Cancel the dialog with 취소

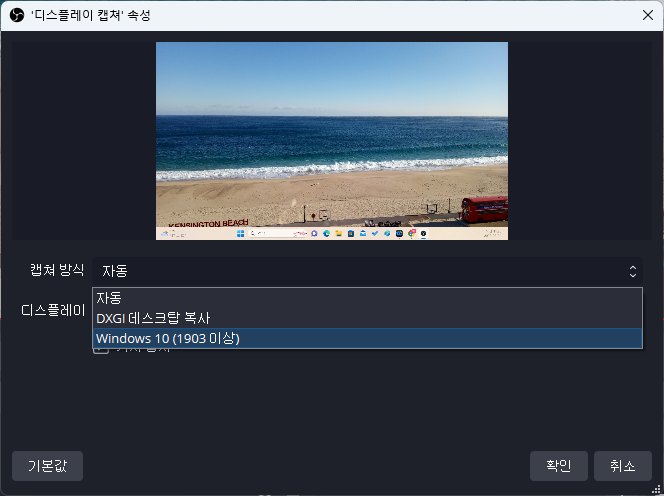(x=622, y=466)
